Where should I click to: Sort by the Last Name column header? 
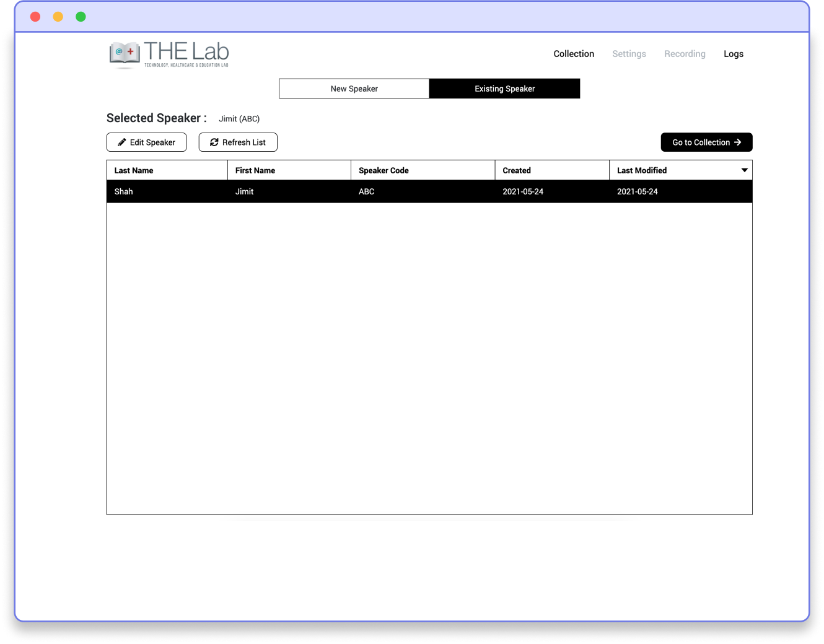click(134, 170)
